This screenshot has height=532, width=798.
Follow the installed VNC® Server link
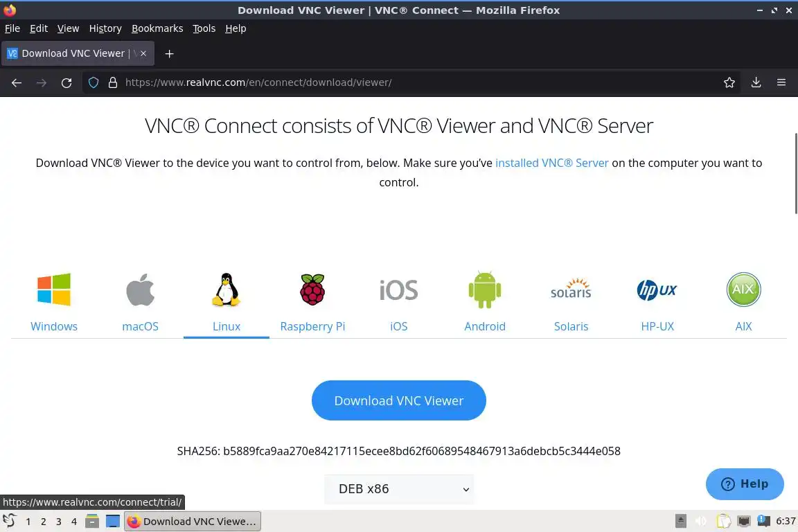pyautogui.click(x=551, y=163)
